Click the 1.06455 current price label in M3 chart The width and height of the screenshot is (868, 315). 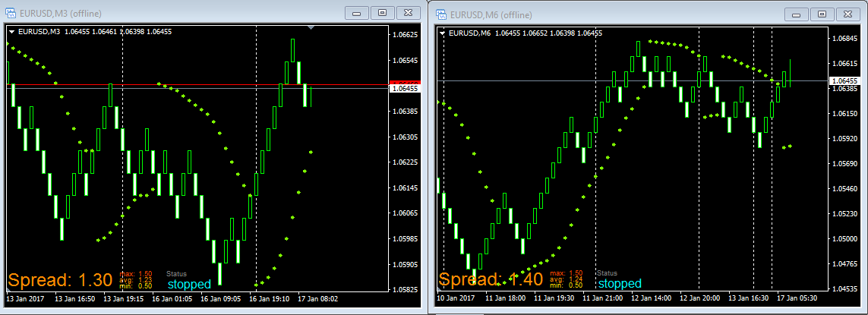click(406, 89)
